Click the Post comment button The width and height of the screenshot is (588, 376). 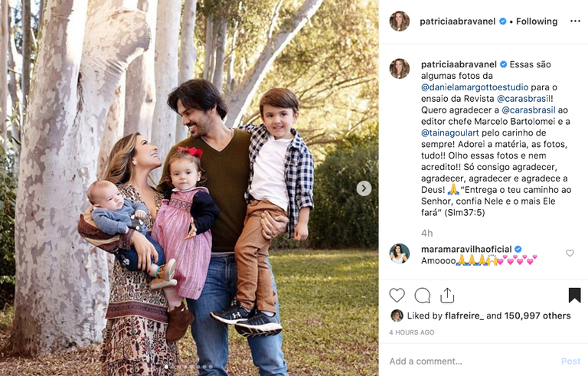570,361
